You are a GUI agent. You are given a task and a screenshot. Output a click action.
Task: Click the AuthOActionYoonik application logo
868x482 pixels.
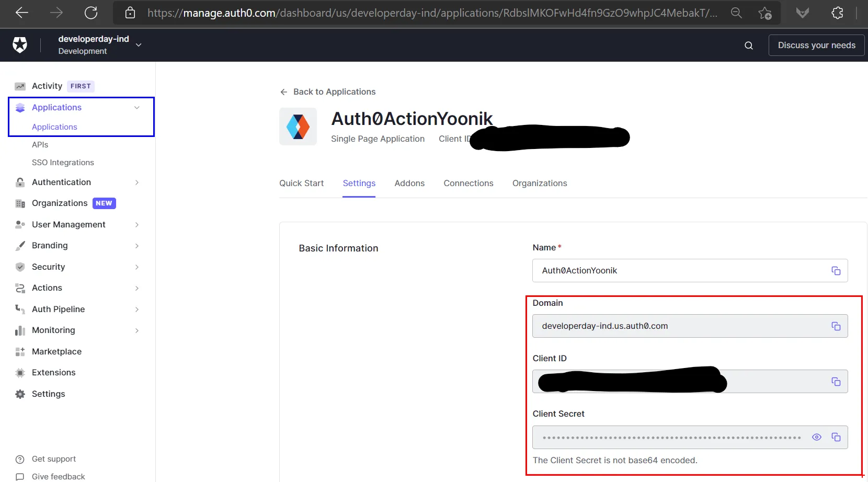click(x=298, y=127)
